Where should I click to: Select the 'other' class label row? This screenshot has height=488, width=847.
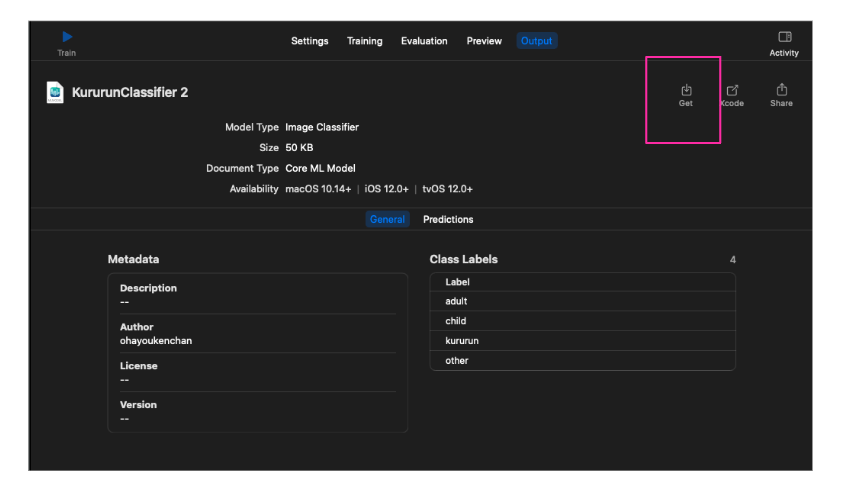(582, 360)
